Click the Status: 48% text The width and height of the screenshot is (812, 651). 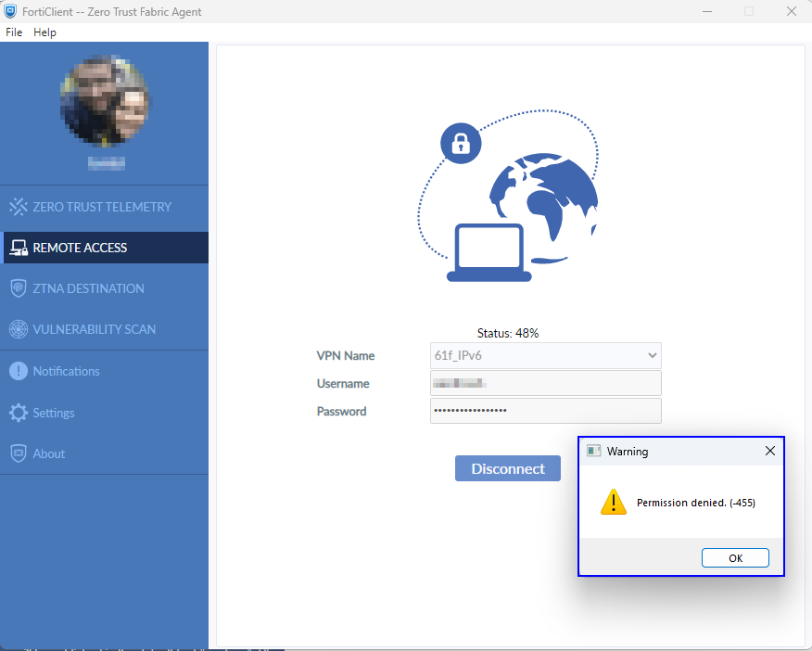[x=508, y=333]
